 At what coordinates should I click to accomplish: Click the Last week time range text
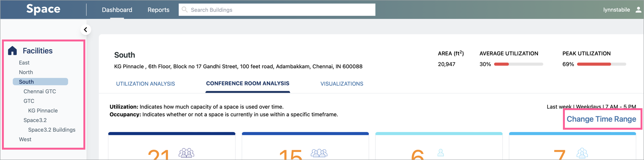coord(591,107)
